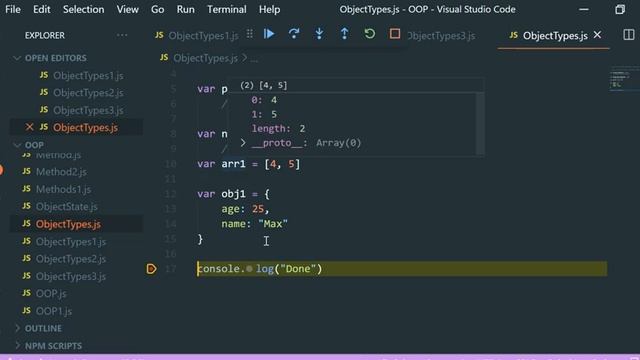640x360 pixels.
Task: Click the '0: 4' popup entry
Action: click(x=264, y=100)
